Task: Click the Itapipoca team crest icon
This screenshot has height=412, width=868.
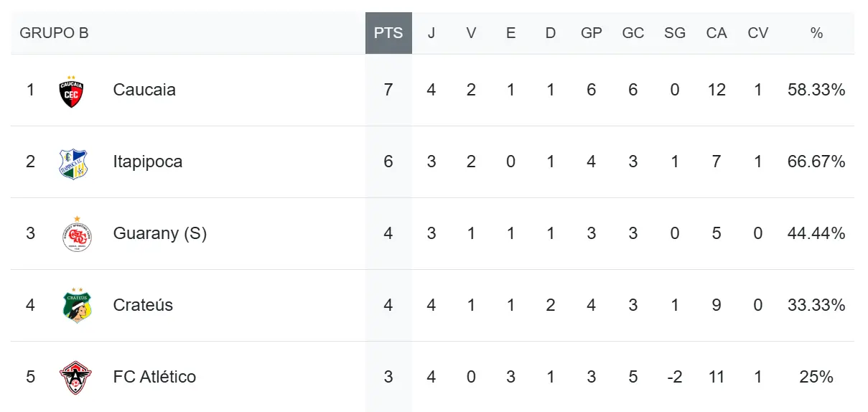Action: (73, 163)
